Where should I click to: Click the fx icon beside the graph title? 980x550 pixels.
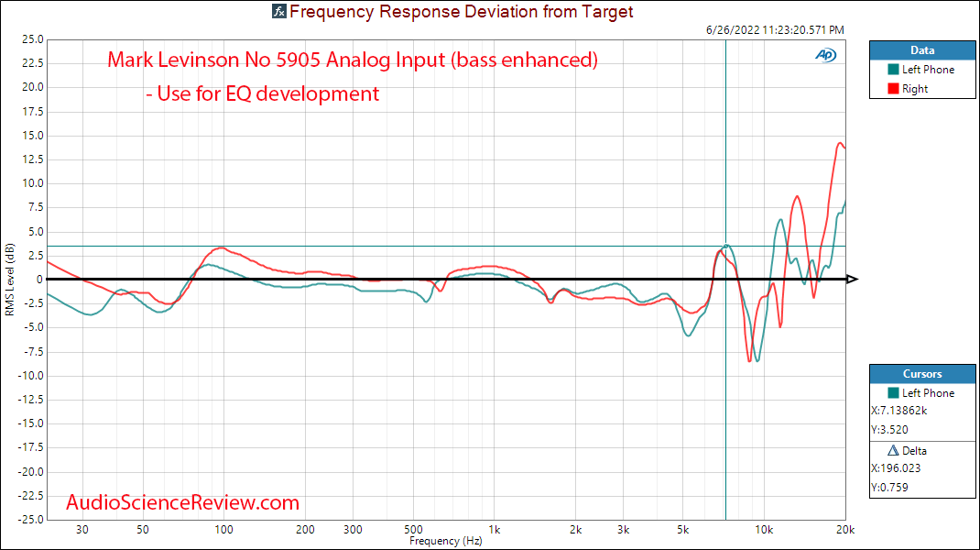278,11
